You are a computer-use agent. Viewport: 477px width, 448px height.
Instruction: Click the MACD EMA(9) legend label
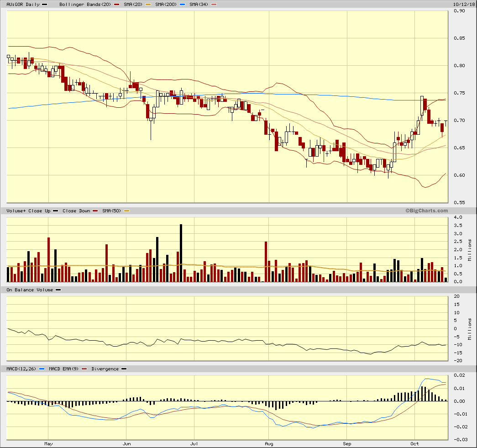(63, 369)
